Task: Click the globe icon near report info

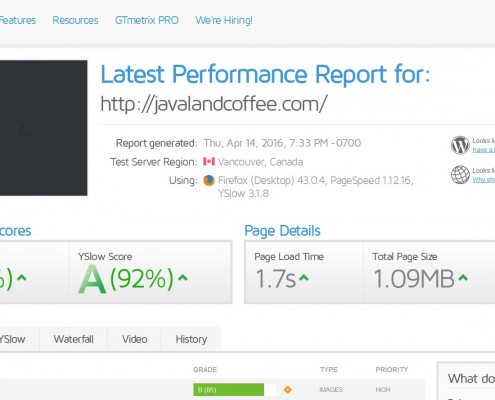Action: coord(460,175)
